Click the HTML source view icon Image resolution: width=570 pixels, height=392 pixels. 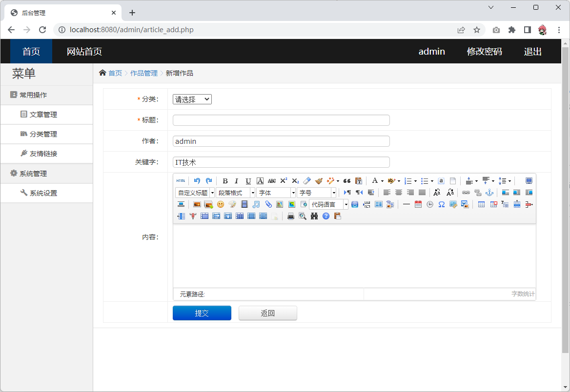181,181
